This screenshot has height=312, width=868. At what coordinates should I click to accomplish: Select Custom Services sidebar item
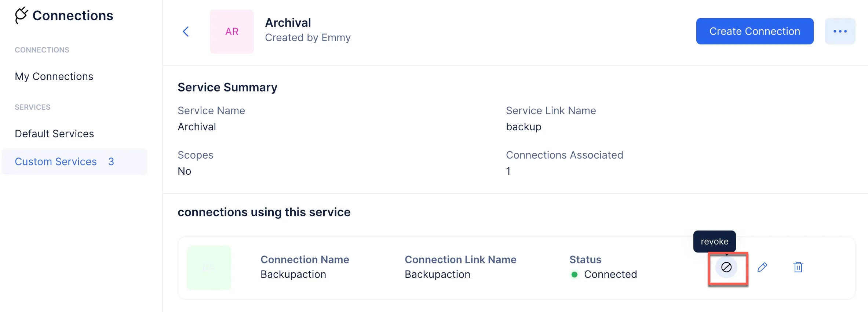(x=74, y=162)
